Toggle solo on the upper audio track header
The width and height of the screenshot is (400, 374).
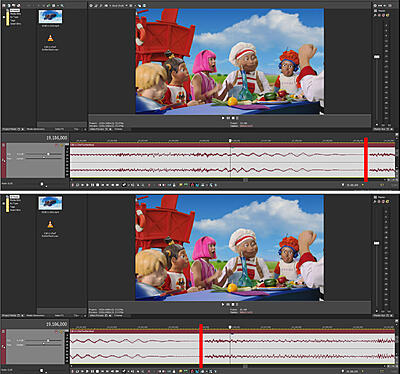click(x=62, y=145)
